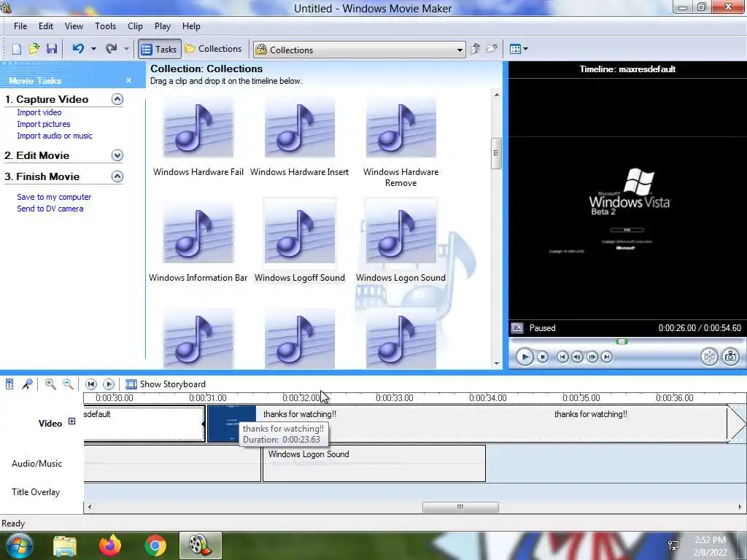Click the timeline horizontal scrollbar thumb
The height and width of the screenshot is (560, 747).
[460, 507]
